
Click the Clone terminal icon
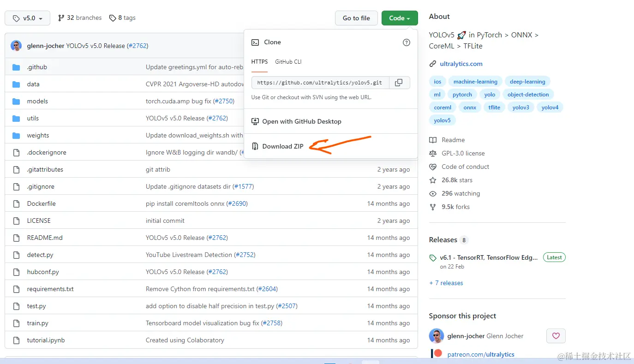[255, 42]
